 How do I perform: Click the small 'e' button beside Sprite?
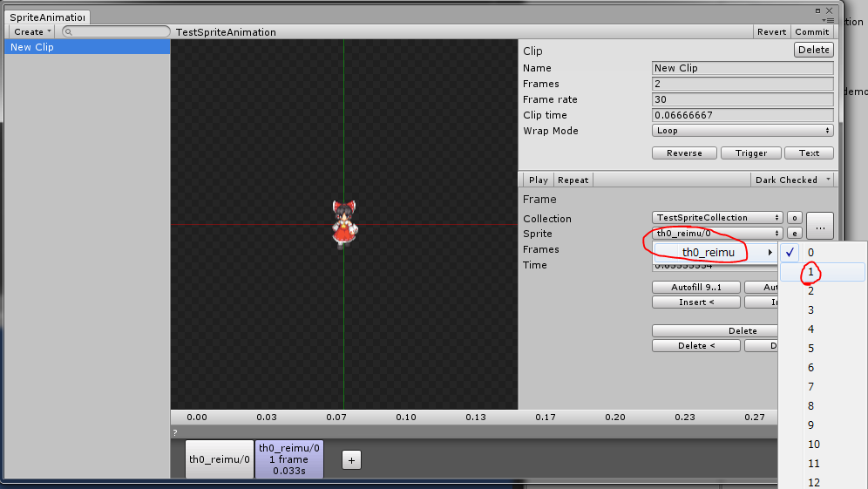click(795, 233)
